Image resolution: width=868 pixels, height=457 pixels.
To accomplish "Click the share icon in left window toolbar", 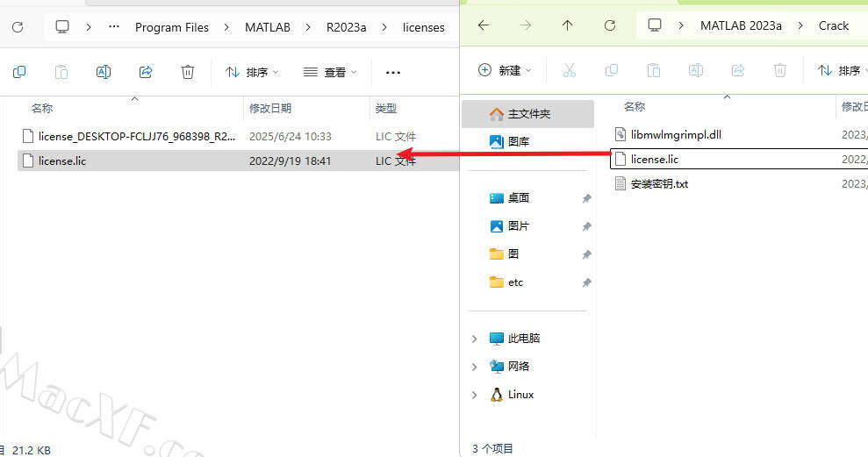I will [x=146, y=72].
